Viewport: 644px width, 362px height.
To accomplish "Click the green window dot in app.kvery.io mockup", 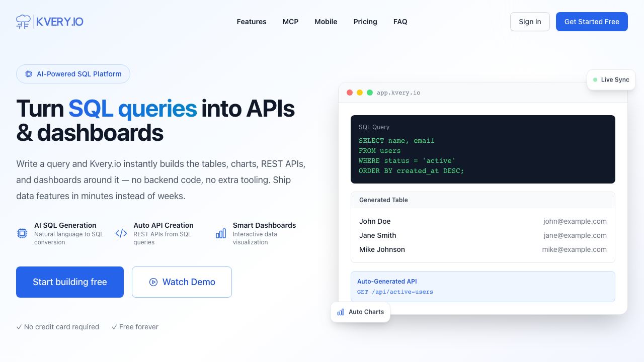I will pos(370,93).
